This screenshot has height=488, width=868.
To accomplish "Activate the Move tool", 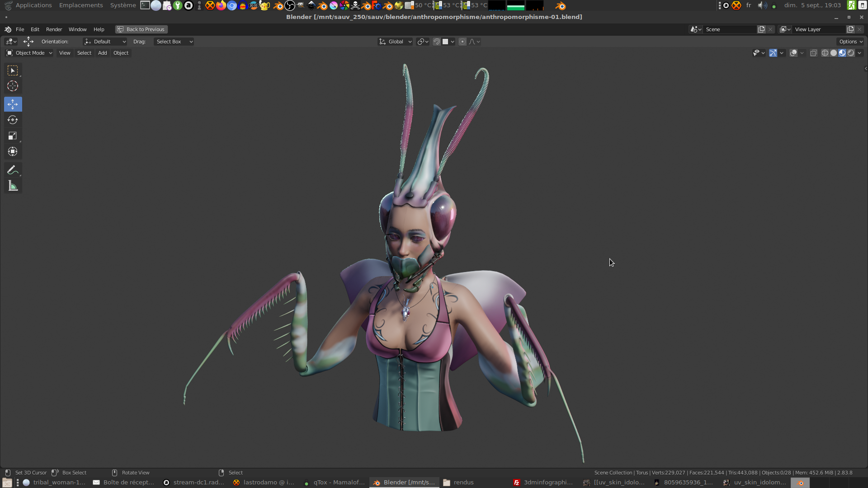I will point(13,104).
